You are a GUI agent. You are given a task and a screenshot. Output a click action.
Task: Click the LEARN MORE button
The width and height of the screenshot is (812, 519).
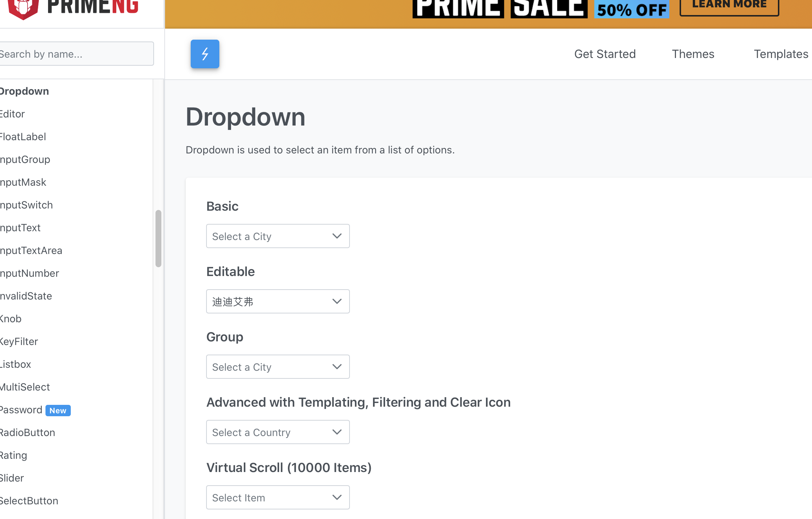(729, 4)
